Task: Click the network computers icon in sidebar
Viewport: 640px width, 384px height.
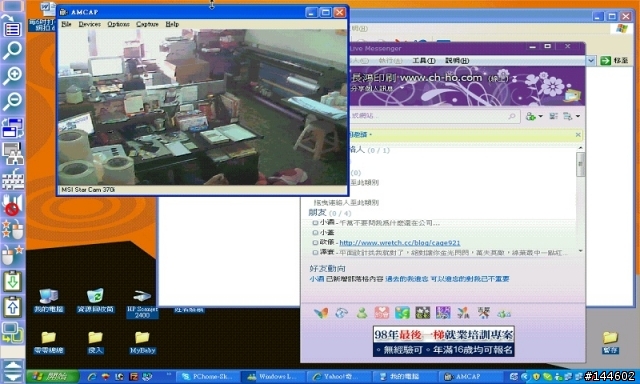Action: point(12,153)
